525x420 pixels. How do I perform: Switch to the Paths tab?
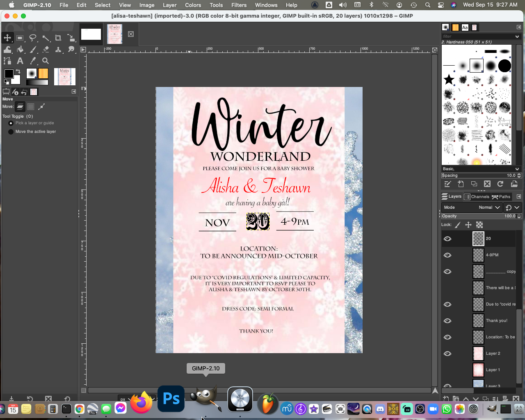(501, 196)
